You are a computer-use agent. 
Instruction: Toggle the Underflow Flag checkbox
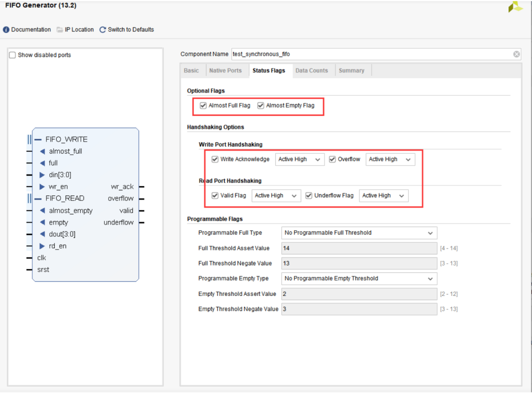(x=309, y=196)
